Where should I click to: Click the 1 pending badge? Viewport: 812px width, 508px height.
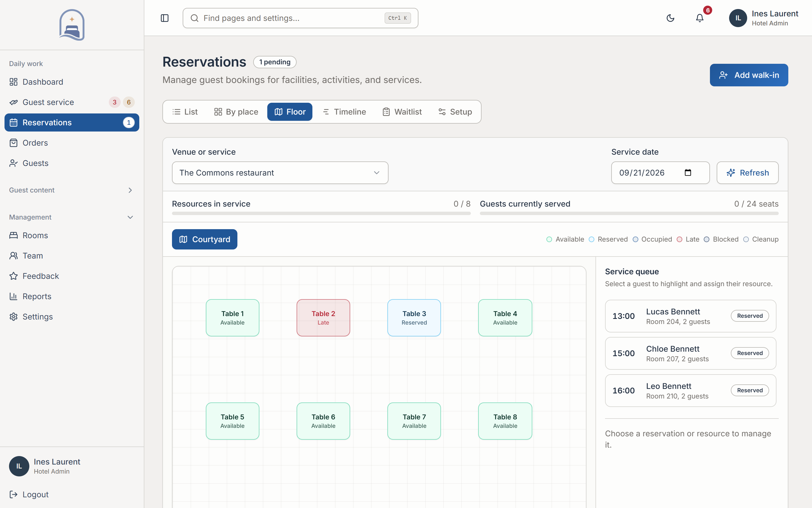pyautogui.click(x=275, y=62)
